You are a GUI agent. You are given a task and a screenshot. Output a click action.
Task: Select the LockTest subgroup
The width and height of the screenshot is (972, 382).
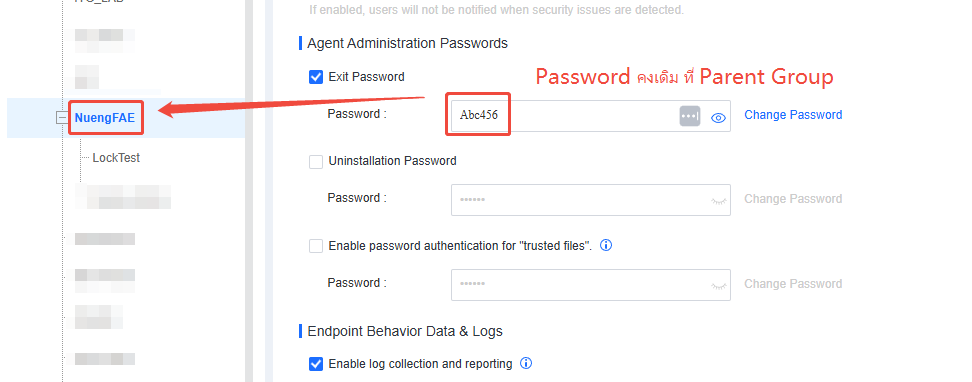pos(116,158)
